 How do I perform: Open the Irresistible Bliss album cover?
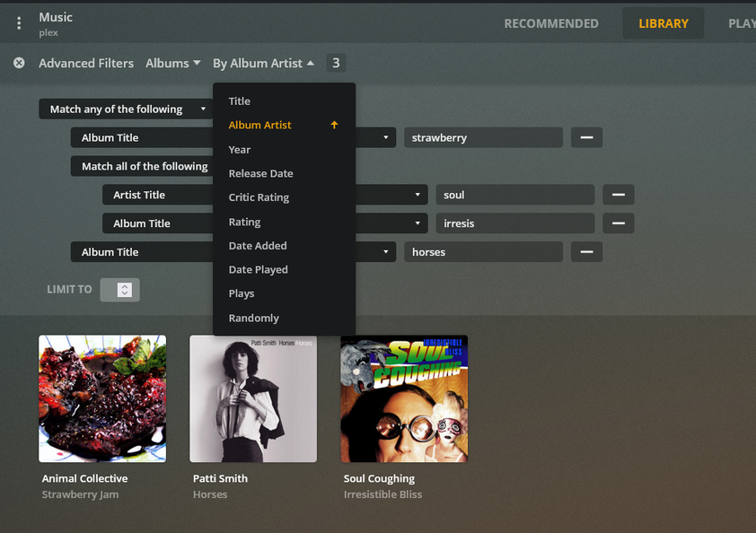point(404,398)
